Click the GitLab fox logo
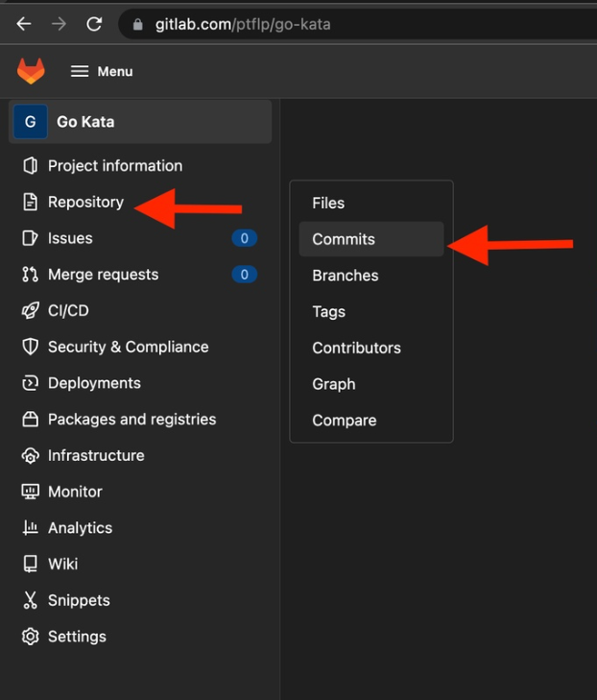This screenshot has width=597, height=700. pos(31,71)
